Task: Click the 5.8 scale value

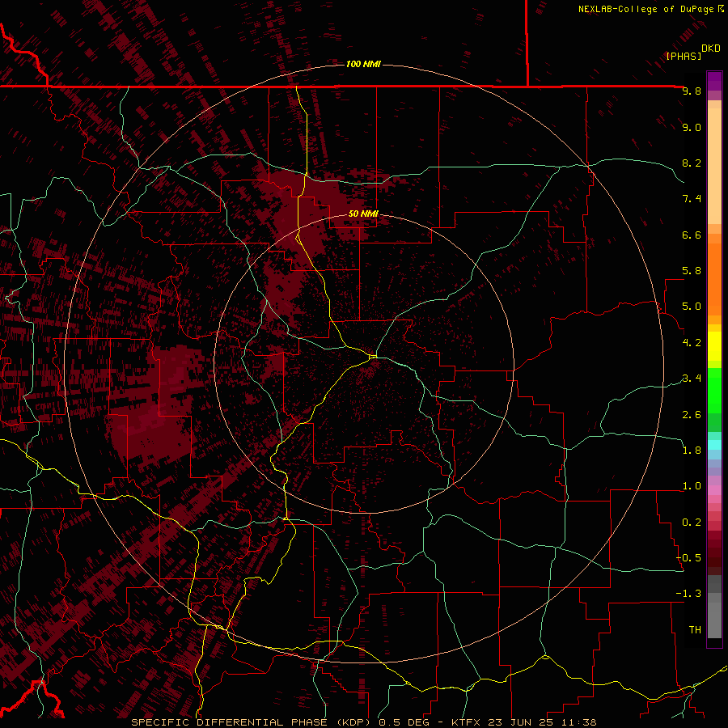Action: click(692, 271)
